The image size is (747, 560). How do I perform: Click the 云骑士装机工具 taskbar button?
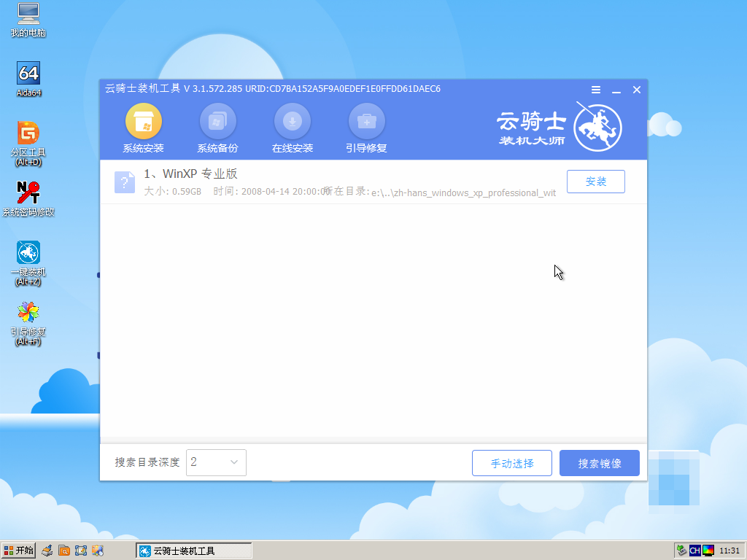coord(194,551)
